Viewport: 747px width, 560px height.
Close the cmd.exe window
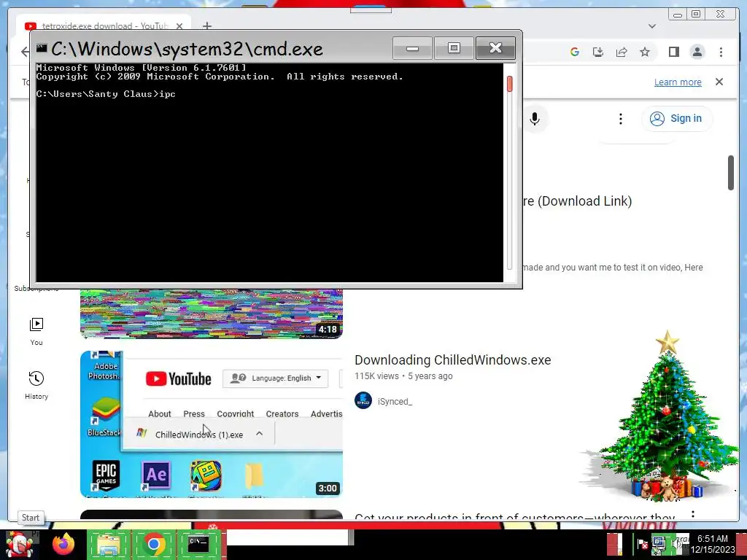coord(495,48)
